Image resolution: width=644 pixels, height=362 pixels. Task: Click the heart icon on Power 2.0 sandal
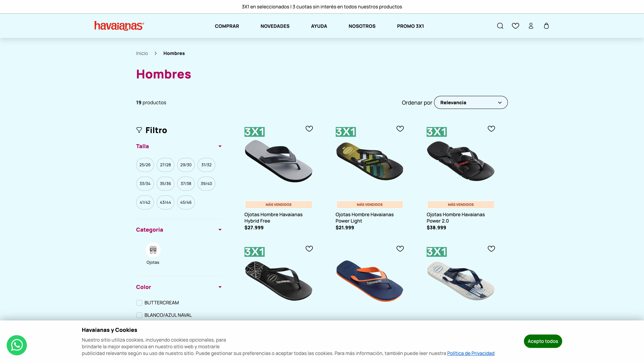pyautogui.click(x=491, y=128)
